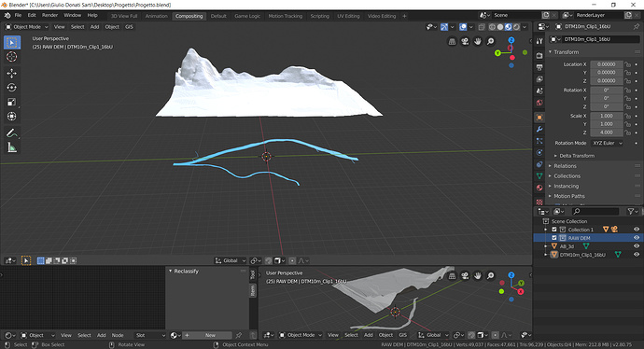Screen dimensions: 644x349
Task: Open the Item sidebar tab
Action: pos(253,291)
